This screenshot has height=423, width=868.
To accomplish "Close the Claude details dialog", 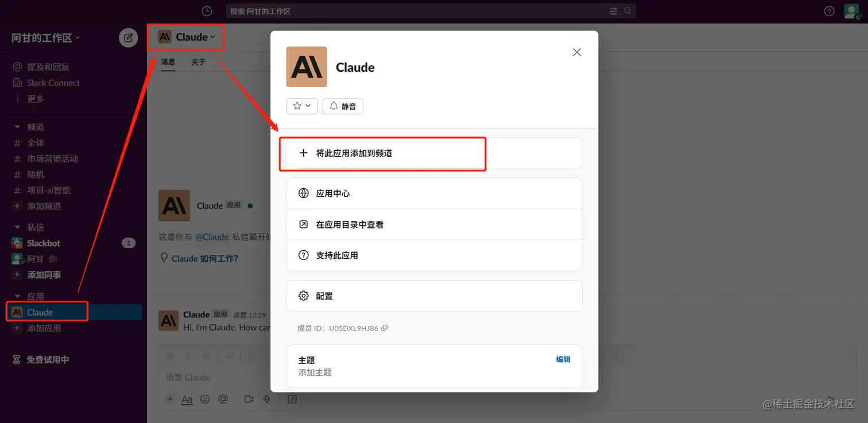I will [577, 52].
